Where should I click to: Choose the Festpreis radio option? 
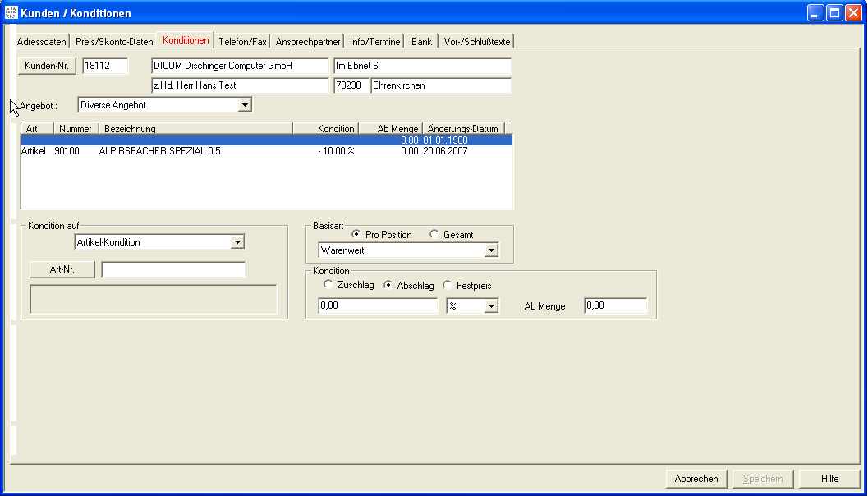pyautogui.click(x=448, y=285)
